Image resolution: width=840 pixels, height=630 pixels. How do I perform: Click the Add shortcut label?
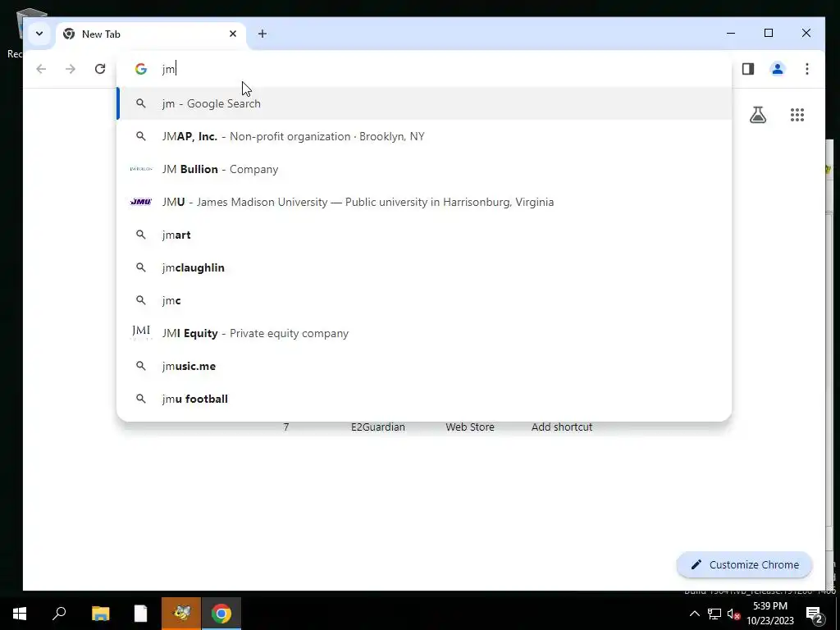point(561,427)
